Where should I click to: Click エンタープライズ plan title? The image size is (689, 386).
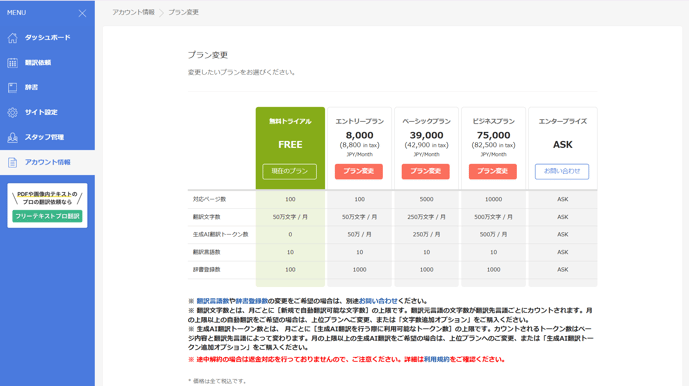(x=562, y=121)
